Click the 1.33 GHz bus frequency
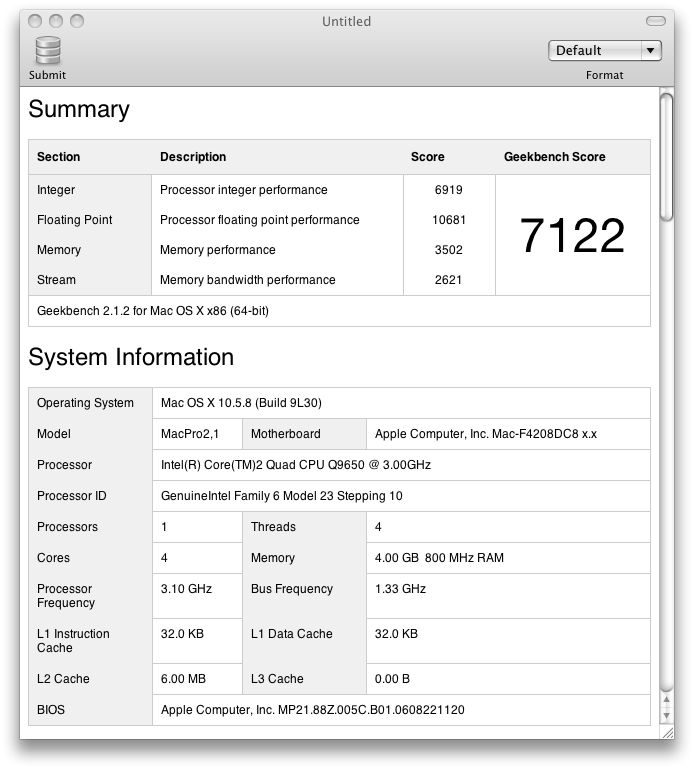 click(x=400, y=589)
